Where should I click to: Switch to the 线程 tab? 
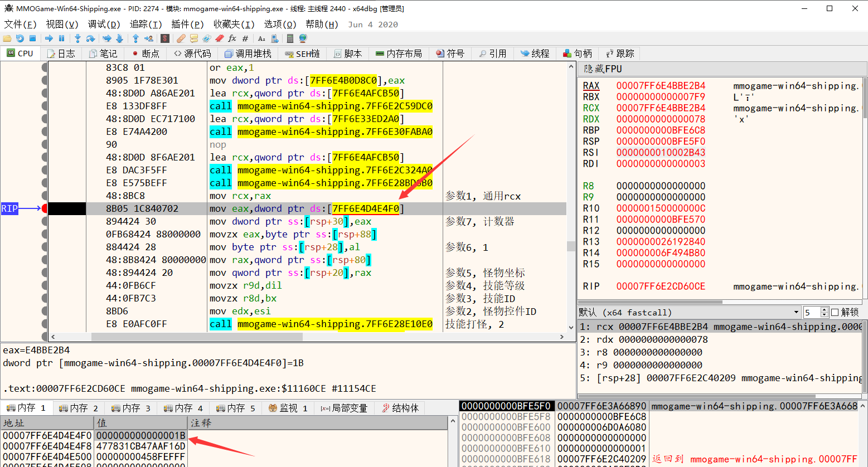(x=535, y=53)
